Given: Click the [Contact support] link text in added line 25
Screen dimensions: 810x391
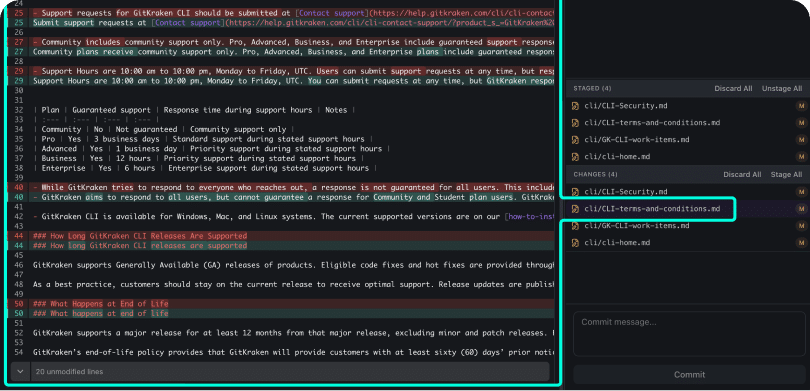Looking at the screenshot, I should tap(188, 23).
